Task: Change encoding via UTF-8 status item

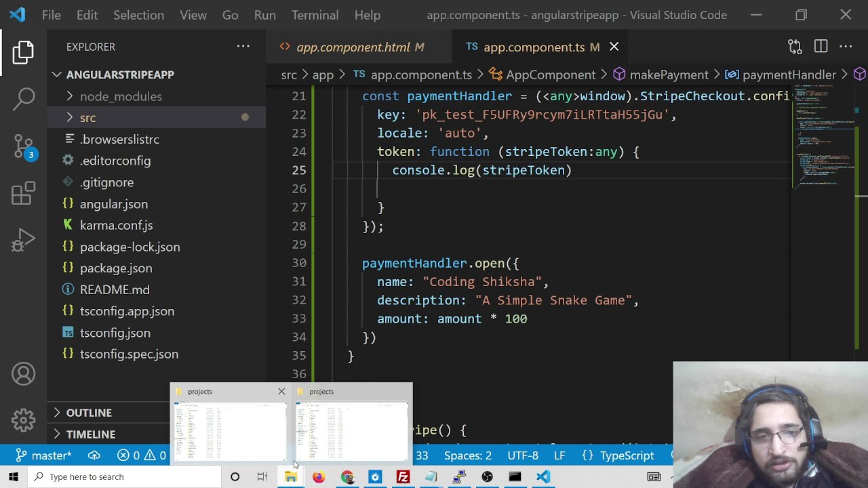Action: click(523, 455)
